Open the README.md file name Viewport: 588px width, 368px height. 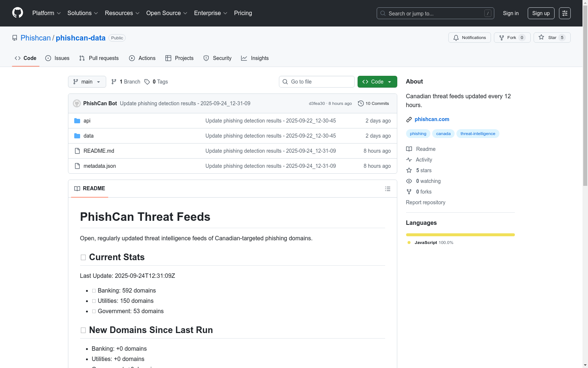[x=99, y=151]
